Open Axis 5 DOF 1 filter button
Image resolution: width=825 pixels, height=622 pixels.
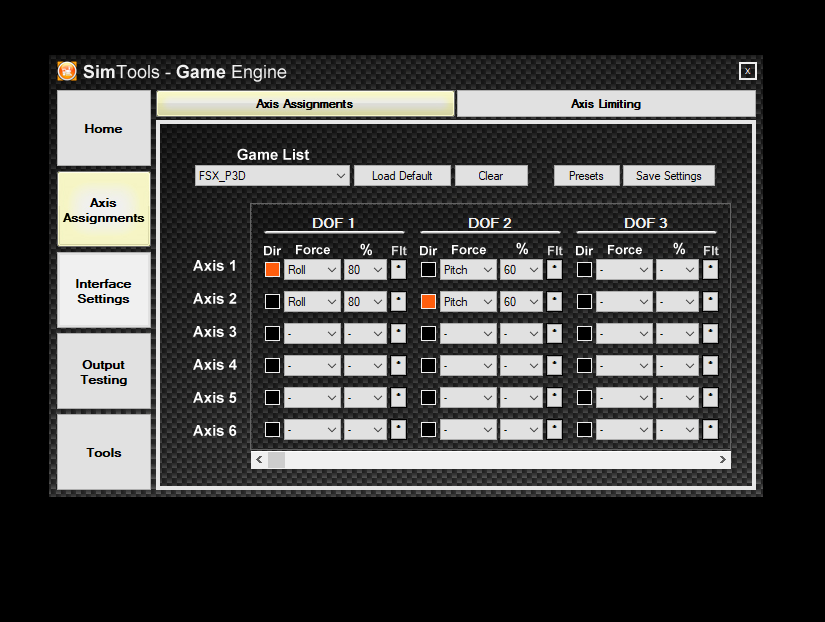point(398,397)
